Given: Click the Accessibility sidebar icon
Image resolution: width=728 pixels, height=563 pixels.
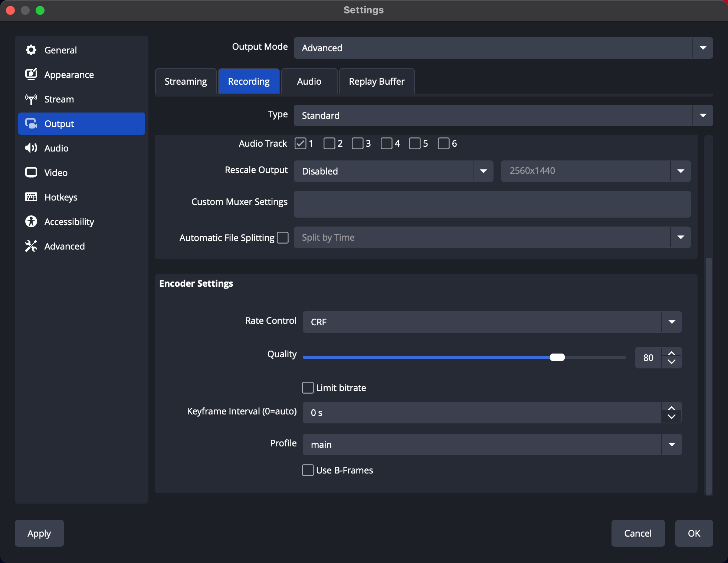Looking at the screenshot, I should [x=32, y=221].
